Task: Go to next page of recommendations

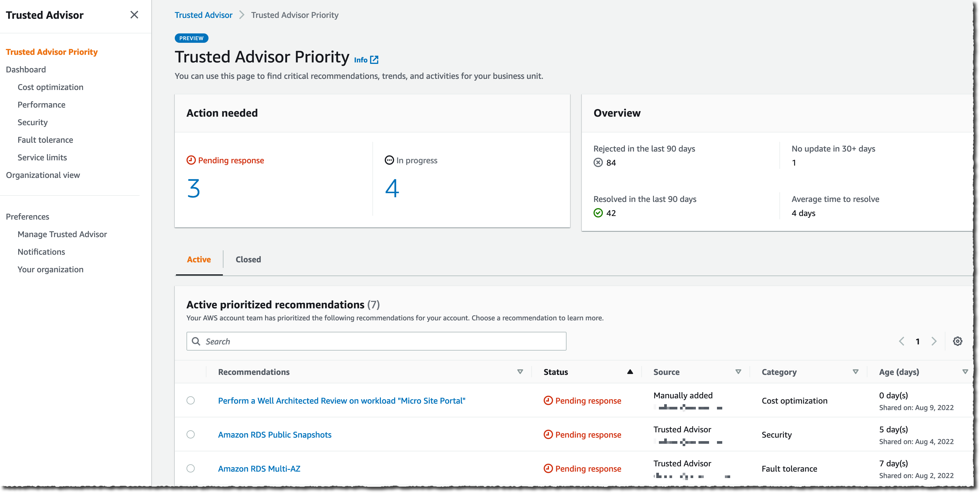Action: [934, 341]
